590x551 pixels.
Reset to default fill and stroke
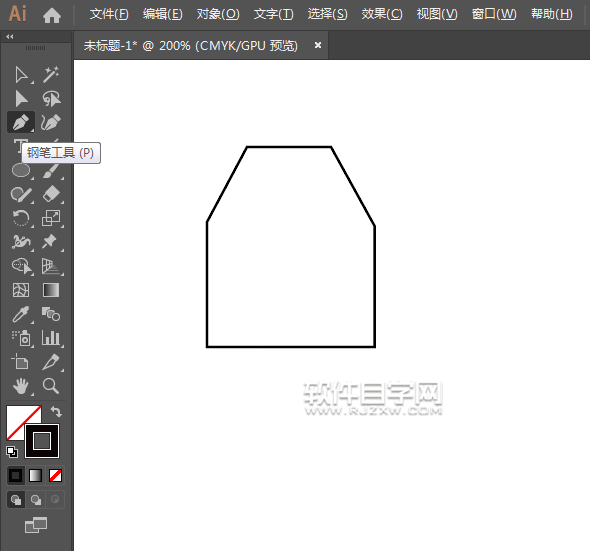tap(12, 452)
